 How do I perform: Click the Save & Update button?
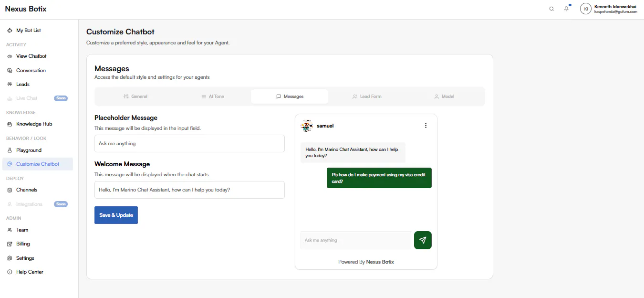tap(116, 215)
